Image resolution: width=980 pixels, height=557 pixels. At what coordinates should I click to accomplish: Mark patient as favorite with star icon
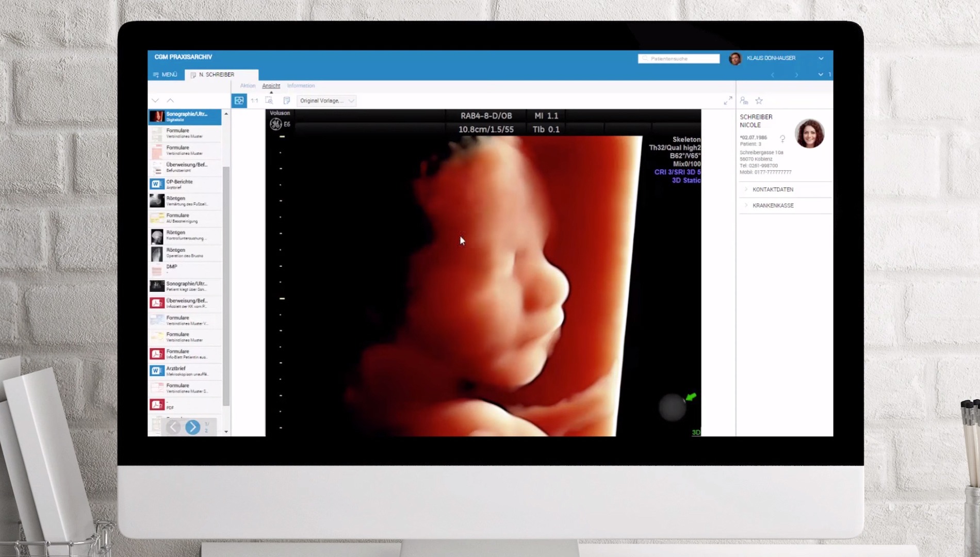click(759, 101)
